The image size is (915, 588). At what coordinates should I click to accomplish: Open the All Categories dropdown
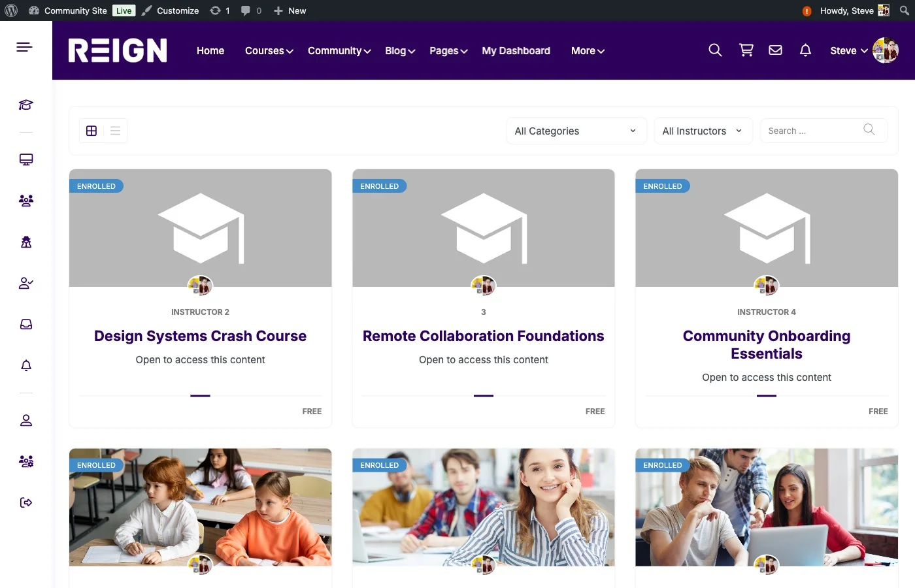click(x=576, y=131)
